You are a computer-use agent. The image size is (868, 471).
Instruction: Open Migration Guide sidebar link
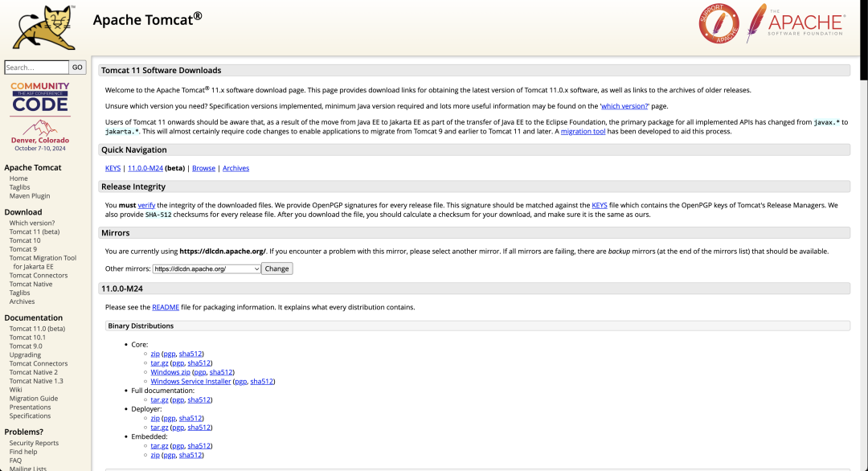pyautogui.click(x=33, y=399)
